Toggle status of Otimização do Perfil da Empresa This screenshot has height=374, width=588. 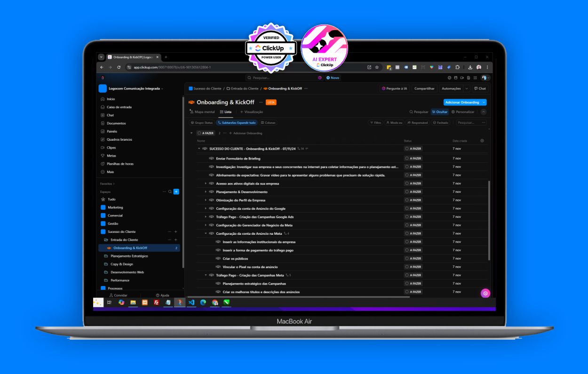click(x=413, y=200)
